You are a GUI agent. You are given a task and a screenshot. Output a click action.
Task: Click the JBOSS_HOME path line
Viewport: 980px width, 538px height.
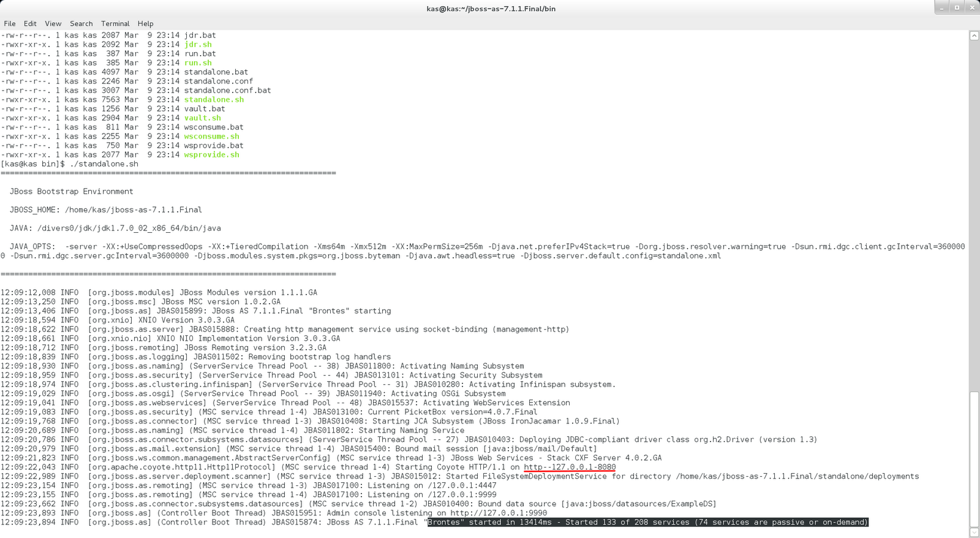[x=105, y=210]
